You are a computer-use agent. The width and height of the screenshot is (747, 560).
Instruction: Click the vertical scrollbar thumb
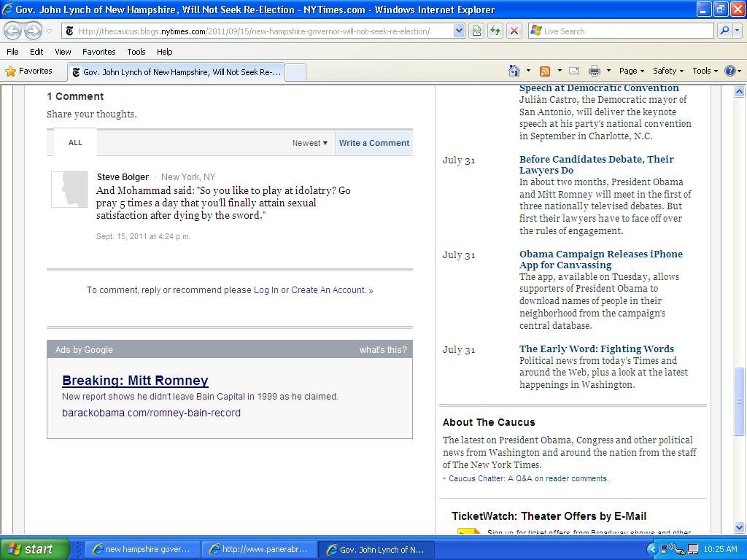[739, 401]
